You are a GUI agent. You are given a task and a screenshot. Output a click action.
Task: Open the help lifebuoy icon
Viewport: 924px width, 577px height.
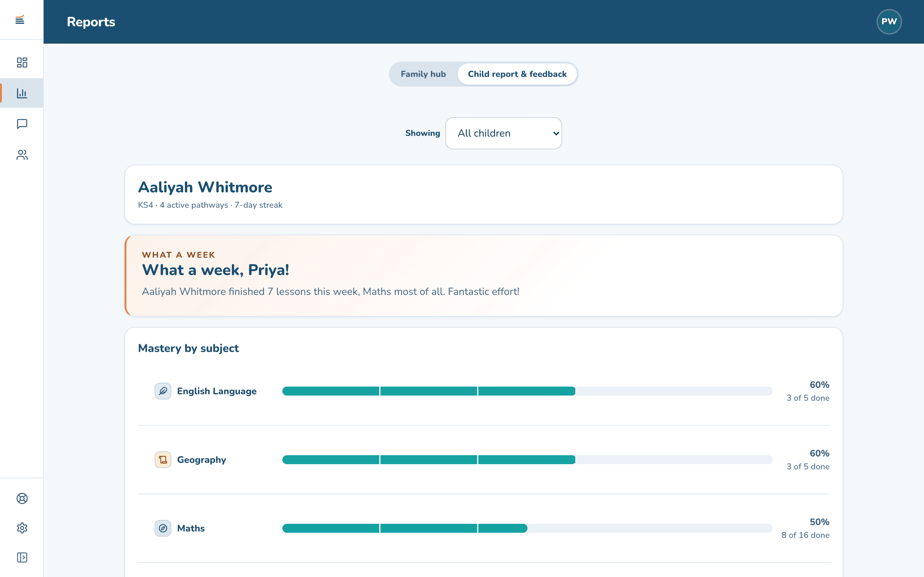[x=22, y=498]
